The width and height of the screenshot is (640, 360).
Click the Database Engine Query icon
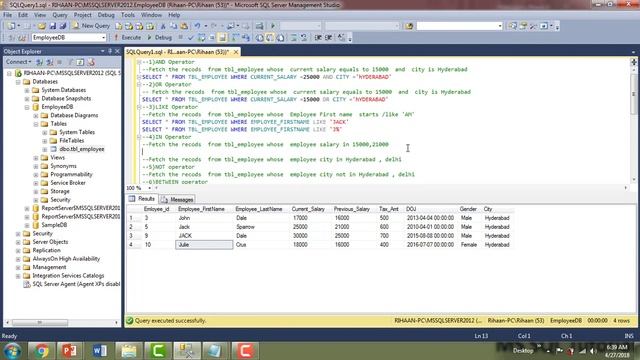[x=119, y=26]
